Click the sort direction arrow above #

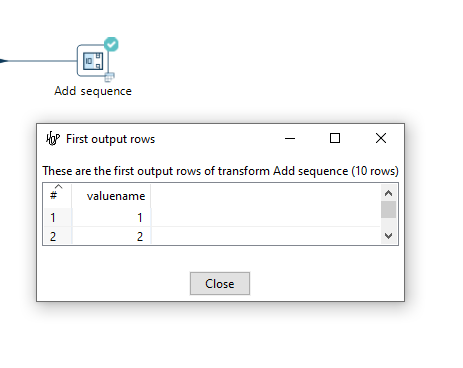[58, 186]
